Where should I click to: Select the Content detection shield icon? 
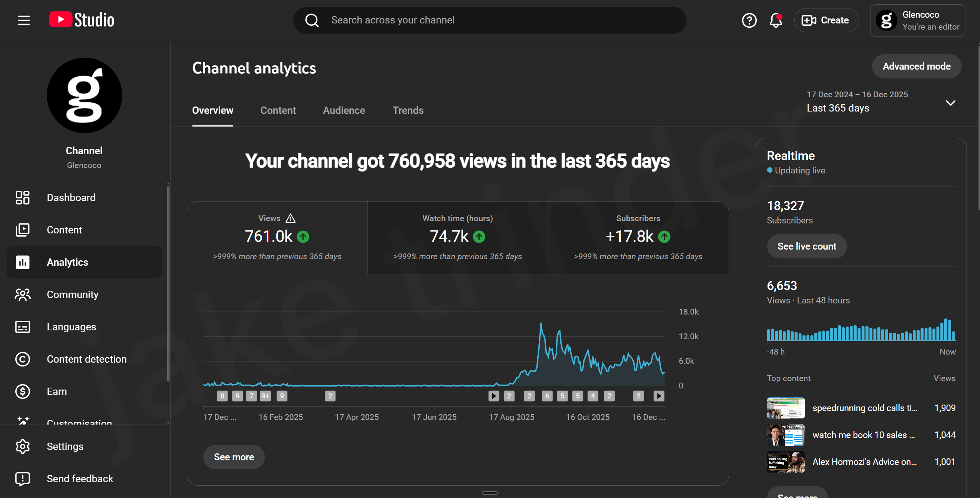point(22,359)
